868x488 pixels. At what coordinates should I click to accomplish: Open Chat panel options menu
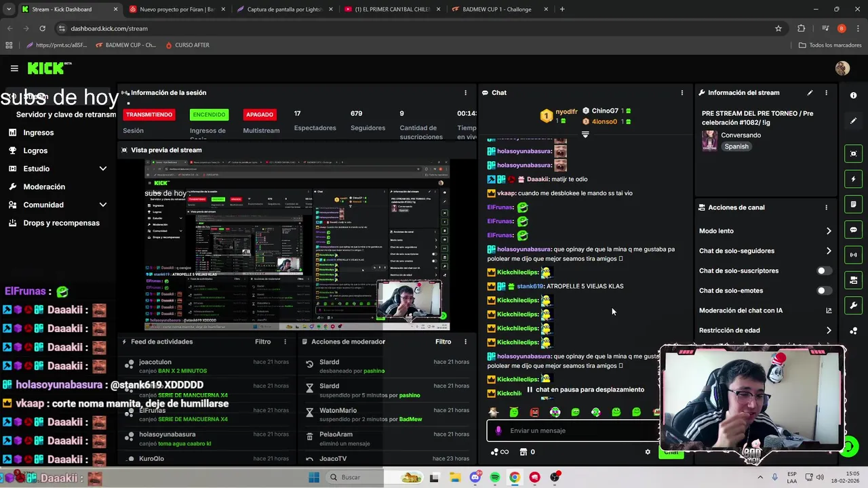[x=682, y=93]
